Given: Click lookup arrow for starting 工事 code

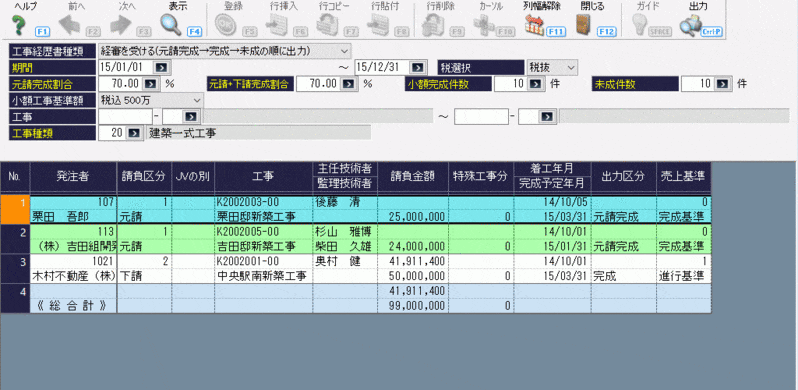Looking at the screenshot, I should point(190,117).
